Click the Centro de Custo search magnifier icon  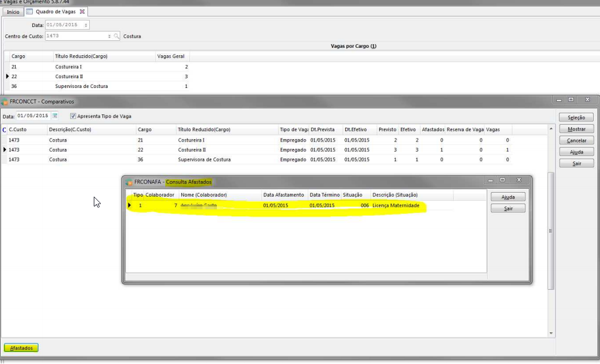(x=117, y=36)
